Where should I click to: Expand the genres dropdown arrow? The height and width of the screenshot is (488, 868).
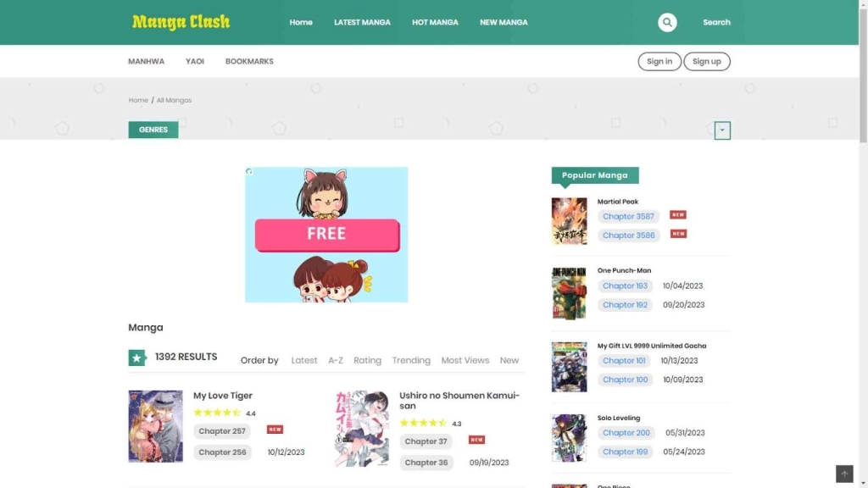(x=722, y=130)
